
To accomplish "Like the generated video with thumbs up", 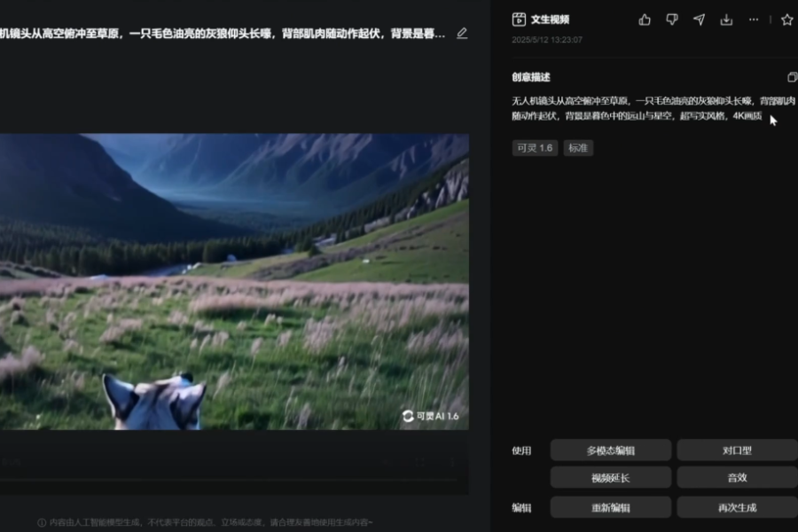I will (x=645, y=19).
